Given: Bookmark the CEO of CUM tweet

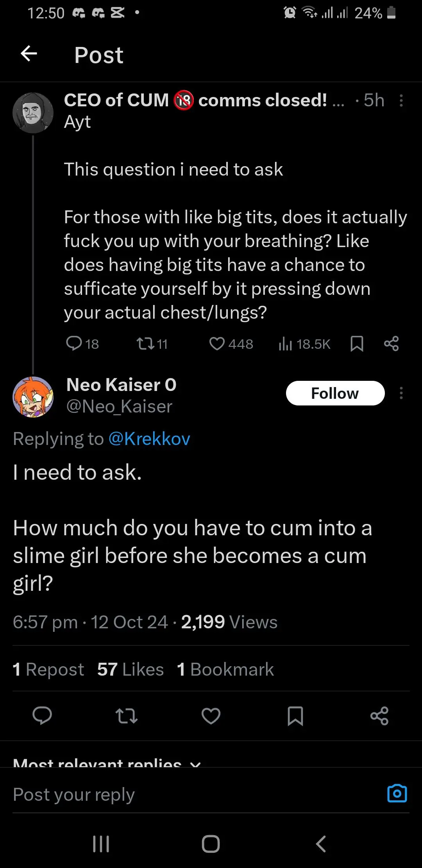Looking at the screenshot, I should (357, 344).
